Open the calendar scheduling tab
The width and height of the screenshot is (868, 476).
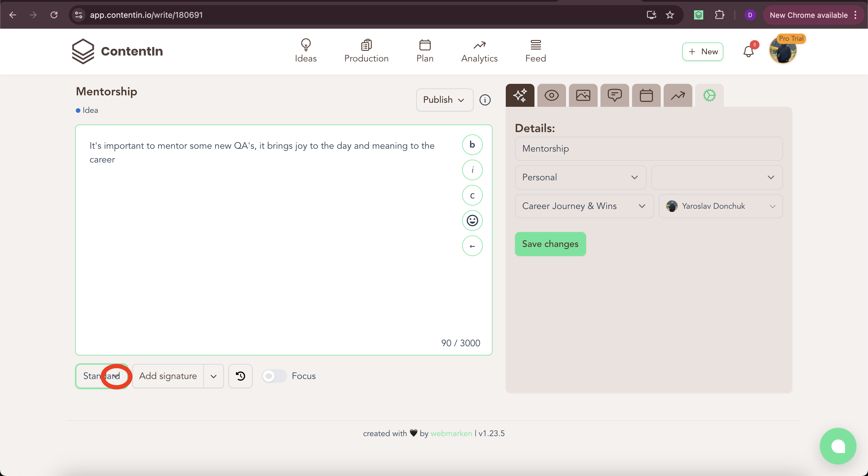click(x=646, y=95)
